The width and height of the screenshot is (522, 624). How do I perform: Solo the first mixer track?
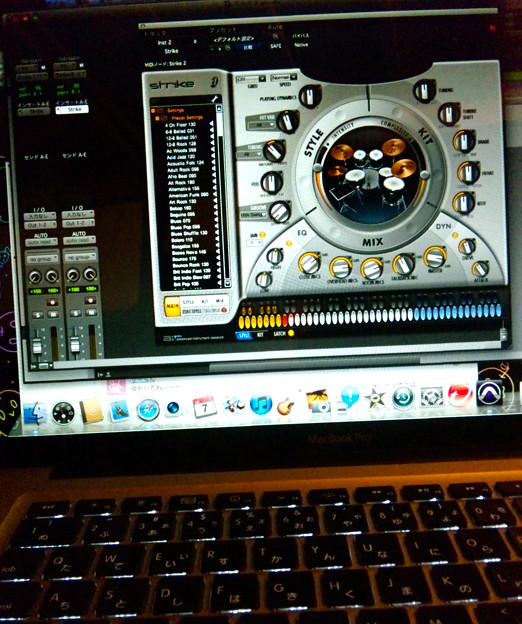(x=37, y=315)
